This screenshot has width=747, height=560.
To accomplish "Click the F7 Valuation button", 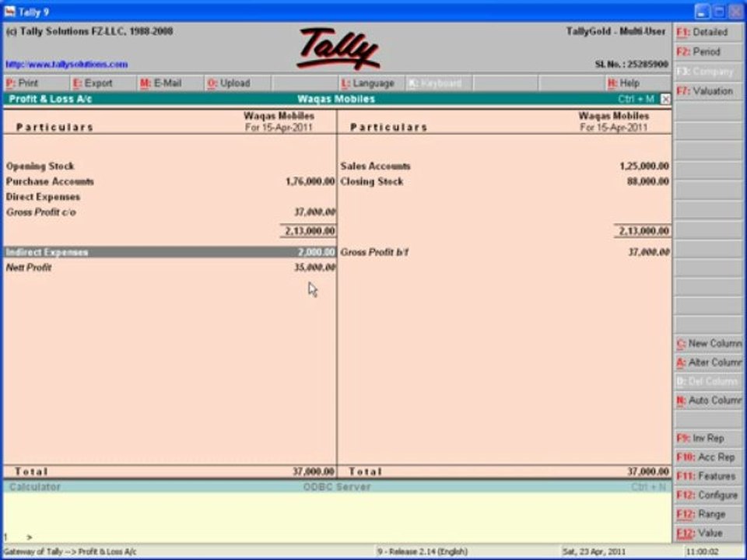I will tap(708, 91).
